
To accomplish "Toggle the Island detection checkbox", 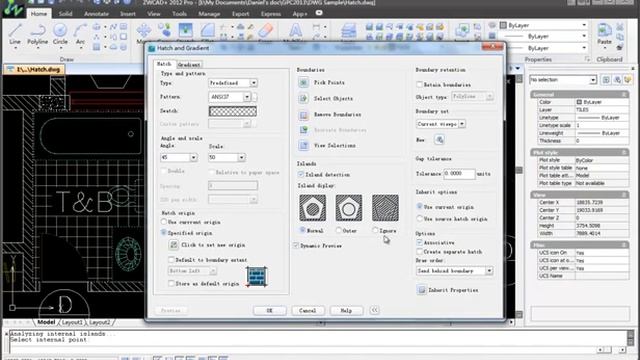I will [x=301, y=175].
